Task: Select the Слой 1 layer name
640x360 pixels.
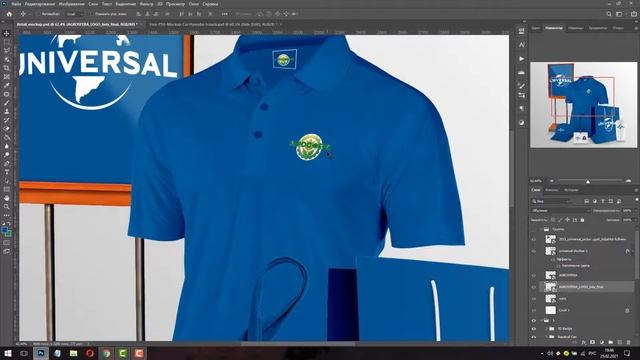Action: tap(564, 310)
